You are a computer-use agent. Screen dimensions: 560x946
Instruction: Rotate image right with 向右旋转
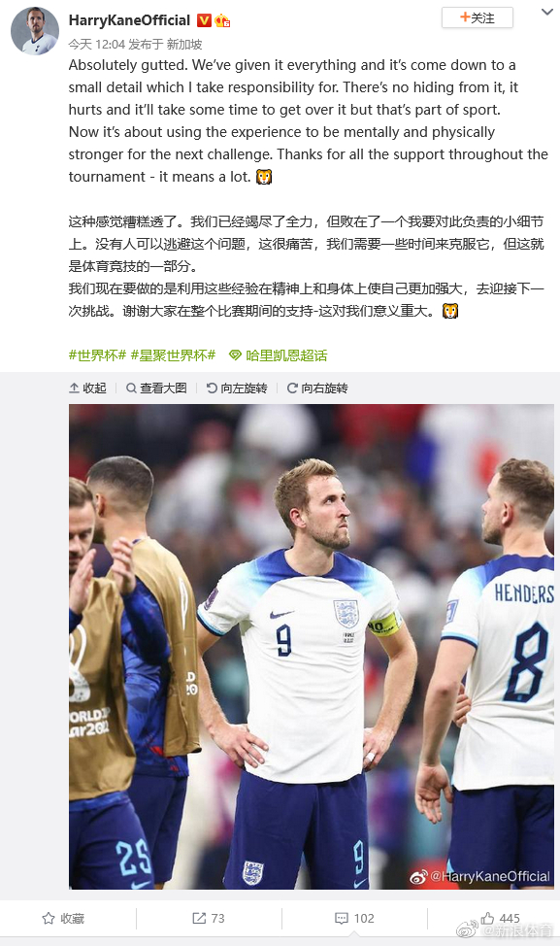click(x=317, y=388)
